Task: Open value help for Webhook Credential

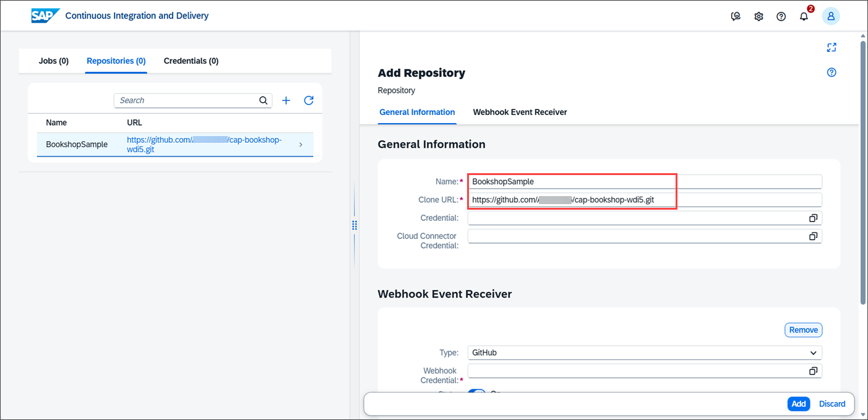Action: click(x=813, y=371)
